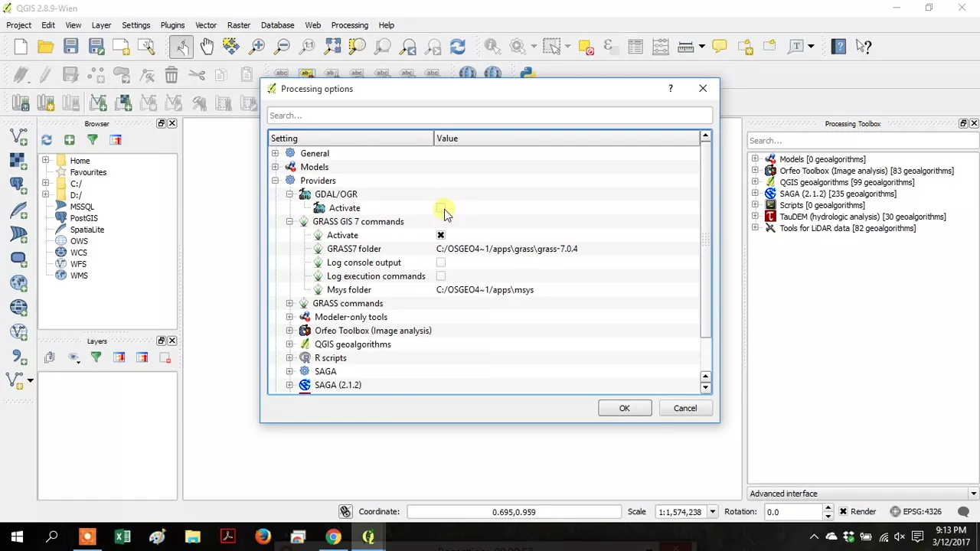Open the Plugins menu
Screen dimensions: 980x551
click(172, 25)
